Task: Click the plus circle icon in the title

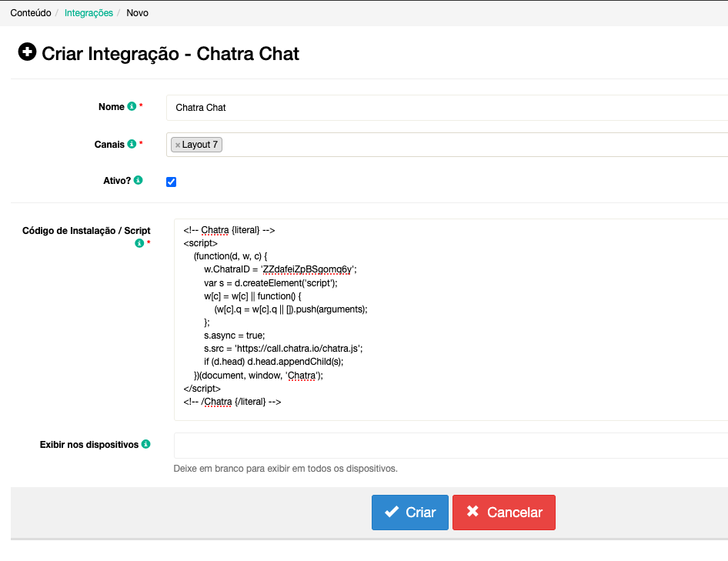Action: (x=28, y=52)
